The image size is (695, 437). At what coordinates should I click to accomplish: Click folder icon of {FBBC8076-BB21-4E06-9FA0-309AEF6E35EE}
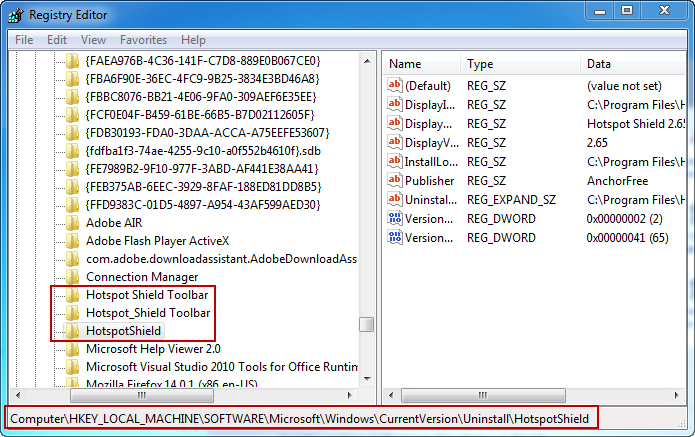(73, 97)
